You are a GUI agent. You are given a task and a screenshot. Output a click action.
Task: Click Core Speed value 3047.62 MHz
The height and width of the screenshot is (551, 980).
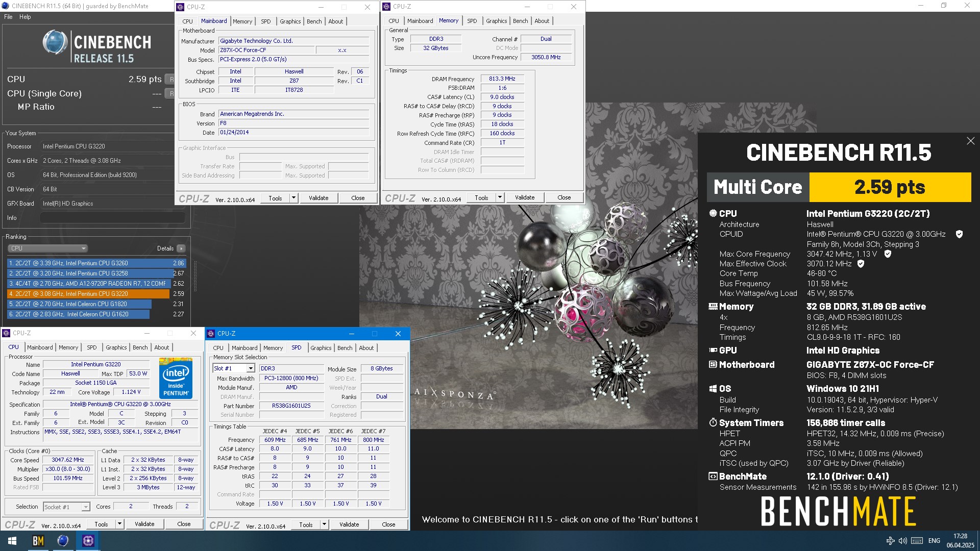[68, 460]
